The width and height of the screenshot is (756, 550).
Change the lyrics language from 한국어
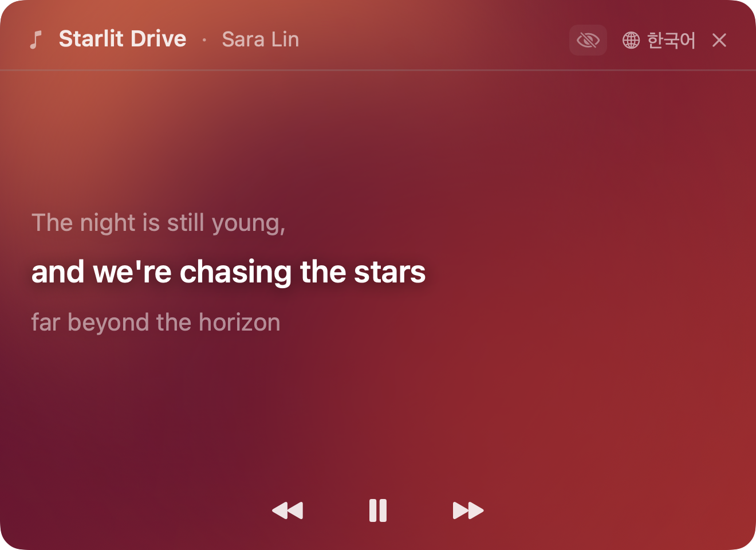point(659,40)
